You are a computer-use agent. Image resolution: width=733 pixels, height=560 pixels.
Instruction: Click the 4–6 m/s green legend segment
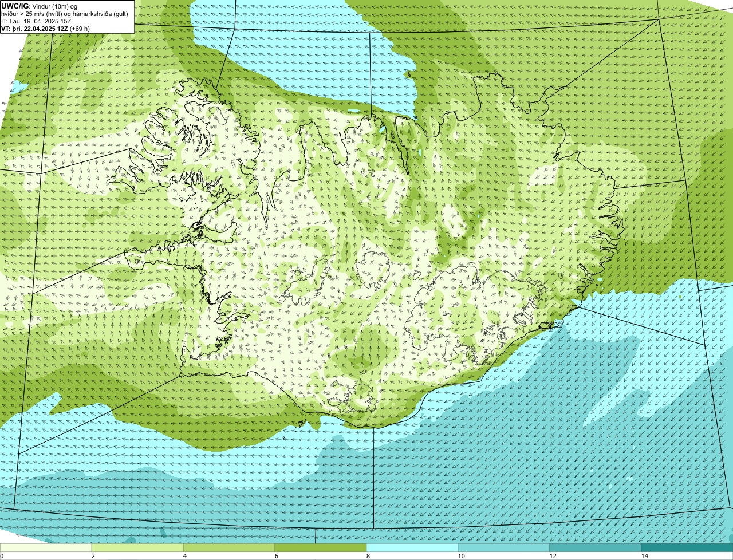click(x=229, y=547)
